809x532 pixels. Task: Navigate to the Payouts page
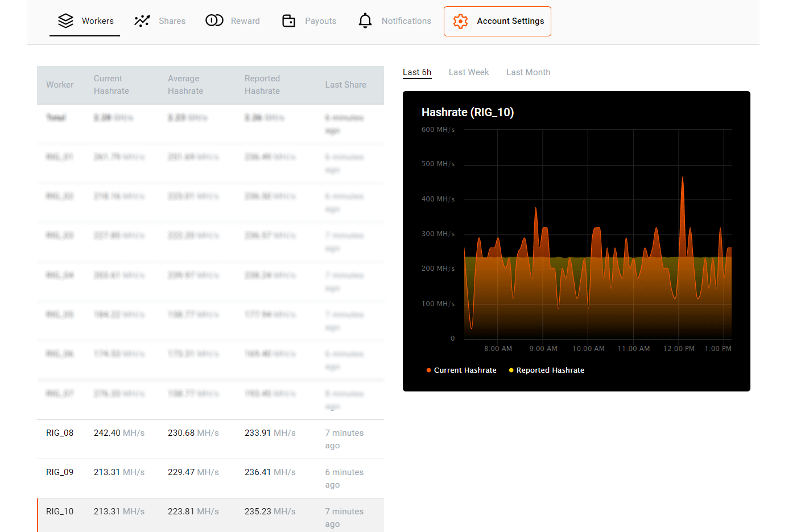[x=320, y=20]
